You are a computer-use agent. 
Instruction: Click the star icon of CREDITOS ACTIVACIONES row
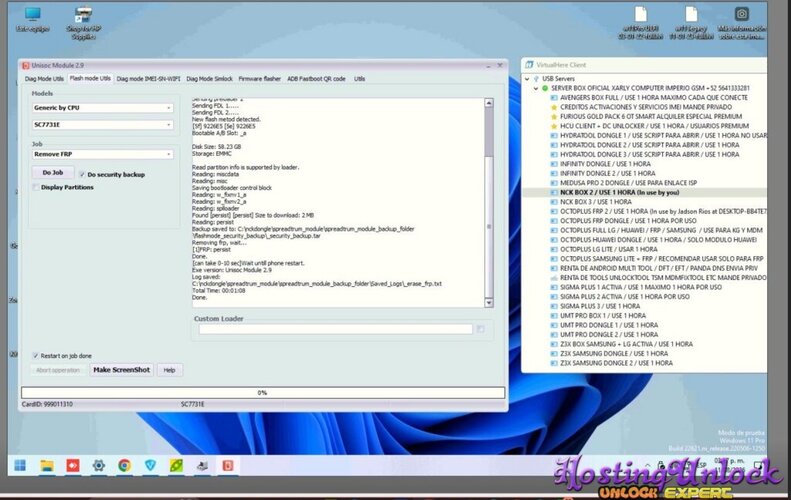pyautogui.click(x=554, y=107)
